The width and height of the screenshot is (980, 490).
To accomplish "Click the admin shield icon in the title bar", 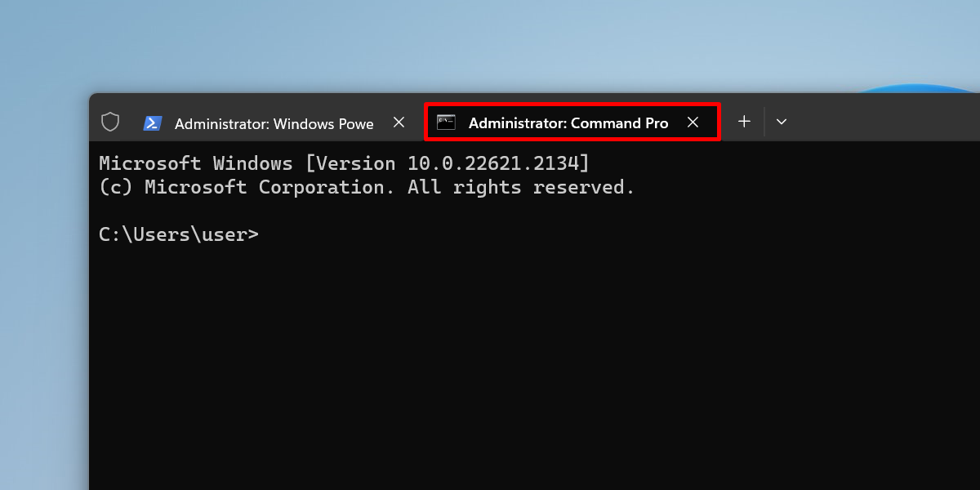I will pyautogui.click(x=110, y=122).
